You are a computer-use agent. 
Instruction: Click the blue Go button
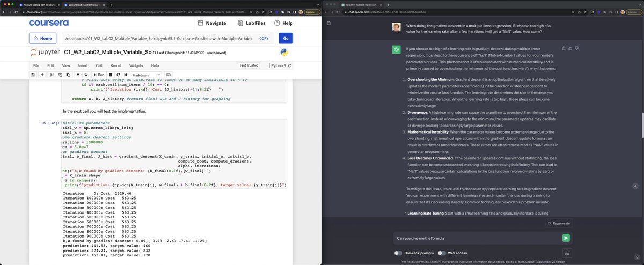286,39
